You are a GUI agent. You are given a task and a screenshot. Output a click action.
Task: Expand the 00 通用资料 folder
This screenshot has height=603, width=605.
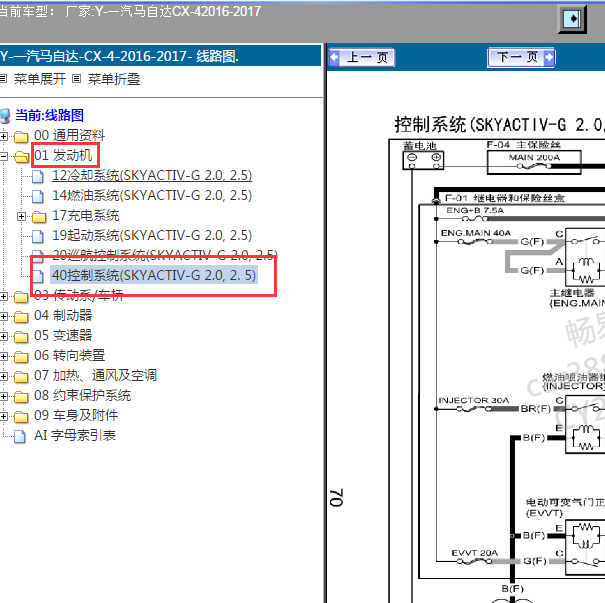pyautogui.click(x=3, y=136)
